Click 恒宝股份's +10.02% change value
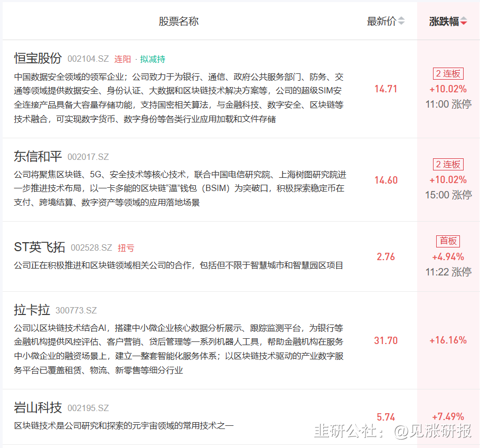Image resolution: width=480 pixels, height=448 pixels. click(x=448, y=89)
